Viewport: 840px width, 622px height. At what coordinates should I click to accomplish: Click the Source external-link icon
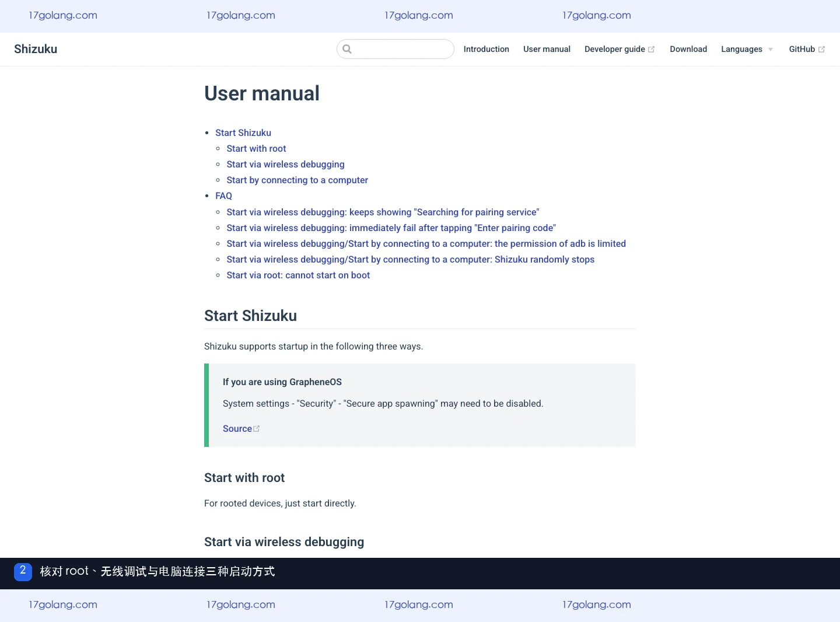pyautogui.click(x=256, y=429)
